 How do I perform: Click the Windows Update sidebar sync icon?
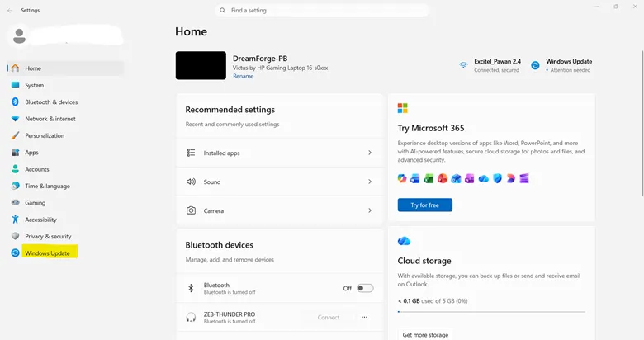click(x=15, y=253)
